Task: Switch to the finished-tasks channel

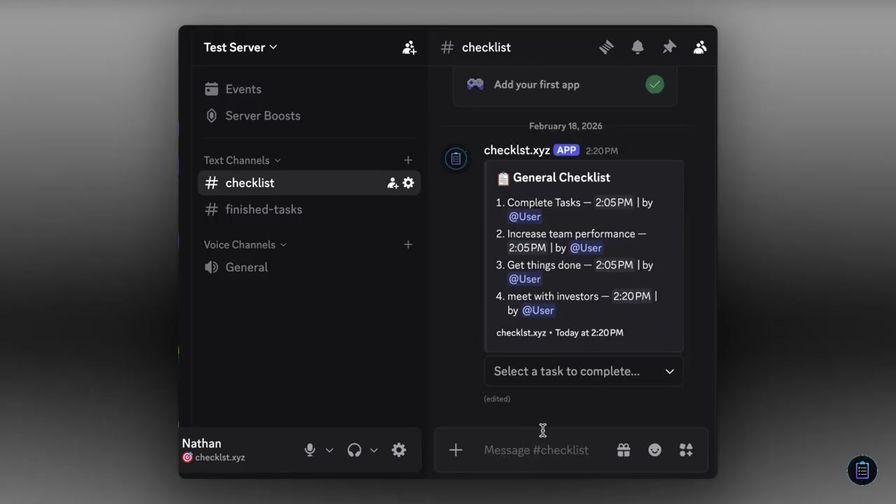Action: [263, 210]
